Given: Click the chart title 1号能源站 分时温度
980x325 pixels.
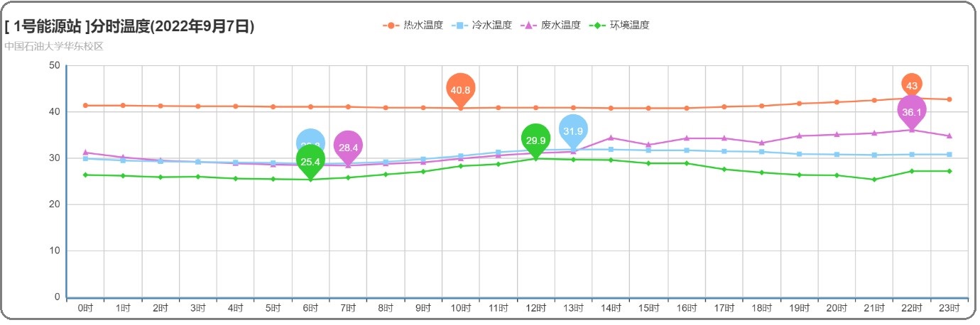Looking at the screenshot, I should tap(129, 27).
